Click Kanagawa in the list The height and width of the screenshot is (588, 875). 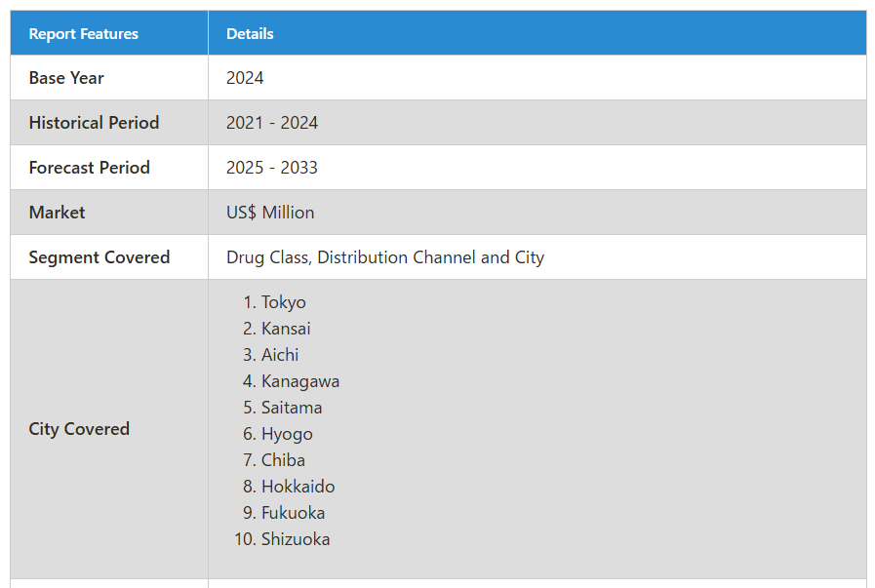tap(300, 381)
